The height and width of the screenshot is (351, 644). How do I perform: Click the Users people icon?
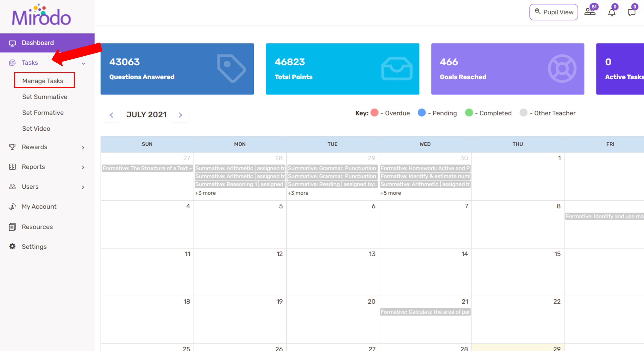pos(12,187)
